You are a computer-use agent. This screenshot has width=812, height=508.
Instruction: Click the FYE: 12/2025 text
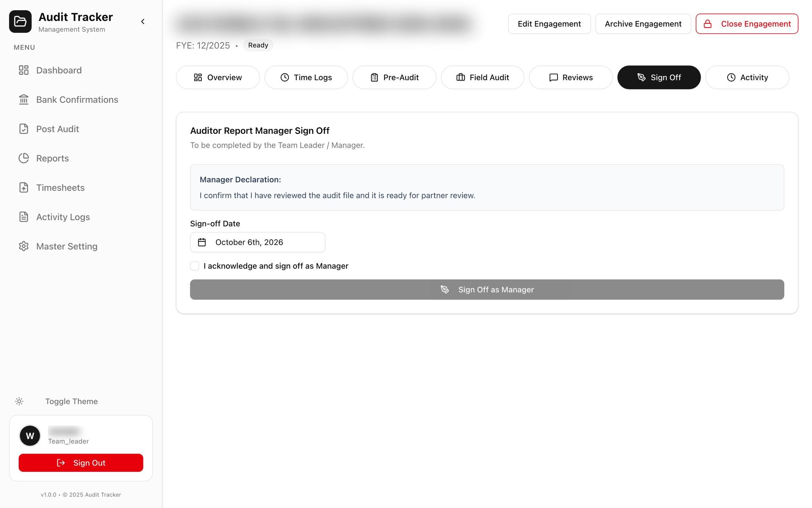click(x=203, y=45)
